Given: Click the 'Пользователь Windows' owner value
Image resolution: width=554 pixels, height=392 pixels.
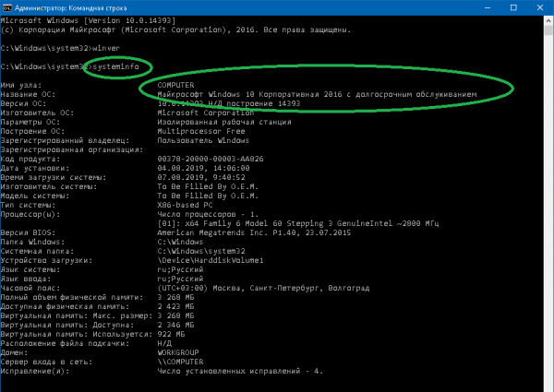Looking at the screenshot, I should click(x=203, y=140).
